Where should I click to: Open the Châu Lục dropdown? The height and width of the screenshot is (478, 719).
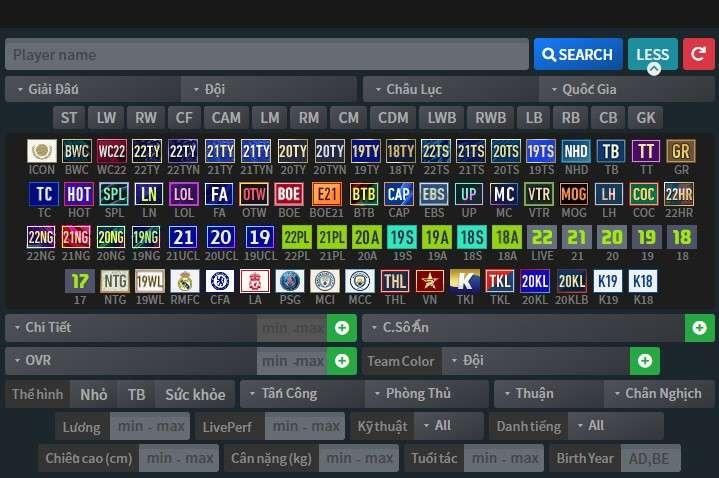(450, 89)
